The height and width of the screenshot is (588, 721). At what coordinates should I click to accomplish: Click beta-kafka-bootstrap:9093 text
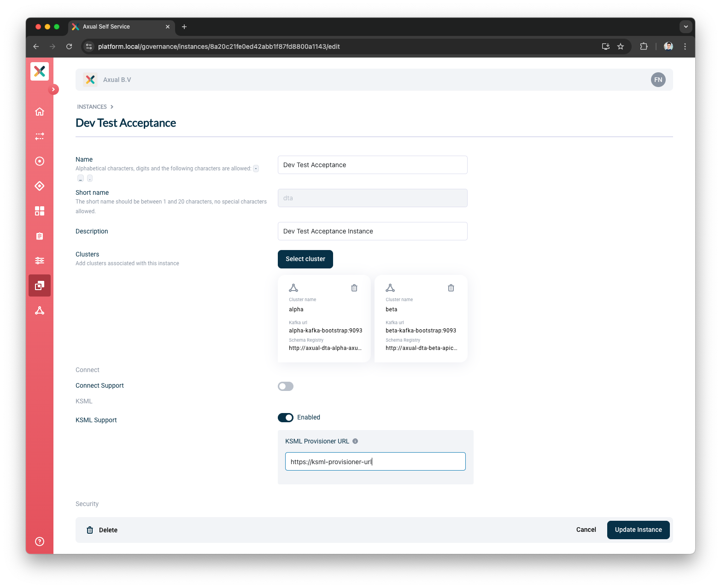coord(421,331)
